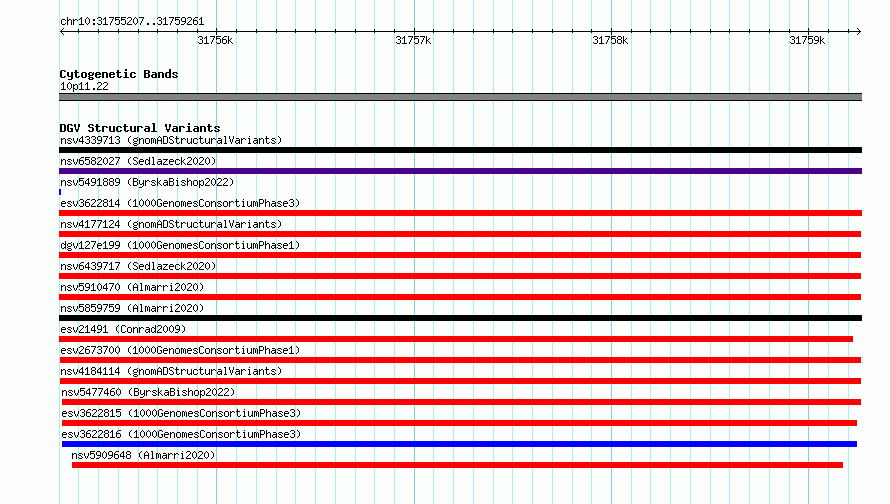
Task: Click the 31759k ruler tick label
Action: 807,40
